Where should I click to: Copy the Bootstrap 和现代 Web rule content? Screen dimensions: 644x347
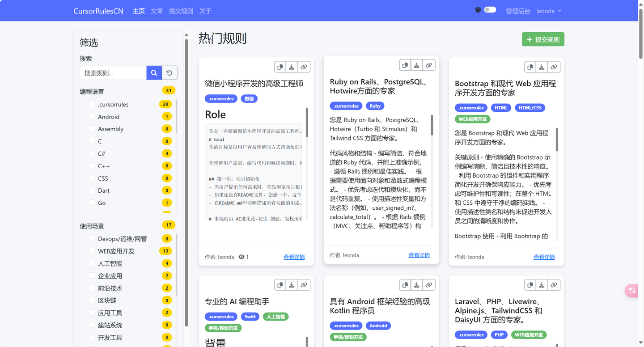[x=530, y=67]
